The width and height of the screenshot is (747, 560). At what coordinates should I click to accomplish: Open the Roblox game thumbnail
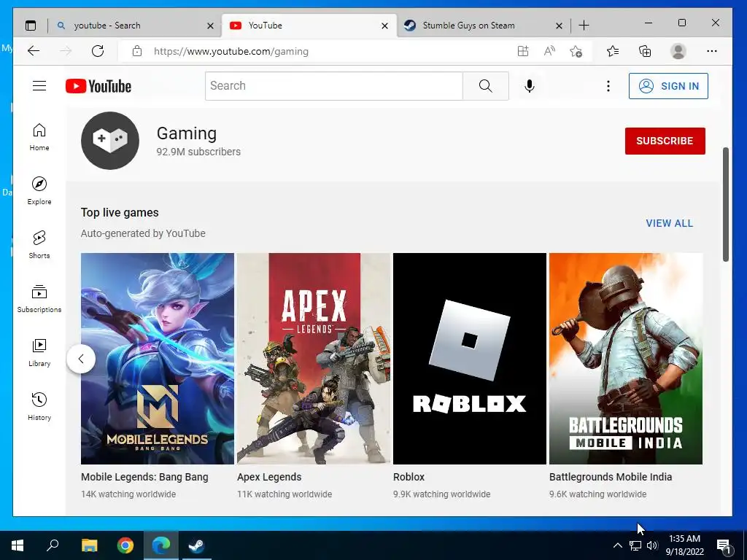[x=469, y=359]
